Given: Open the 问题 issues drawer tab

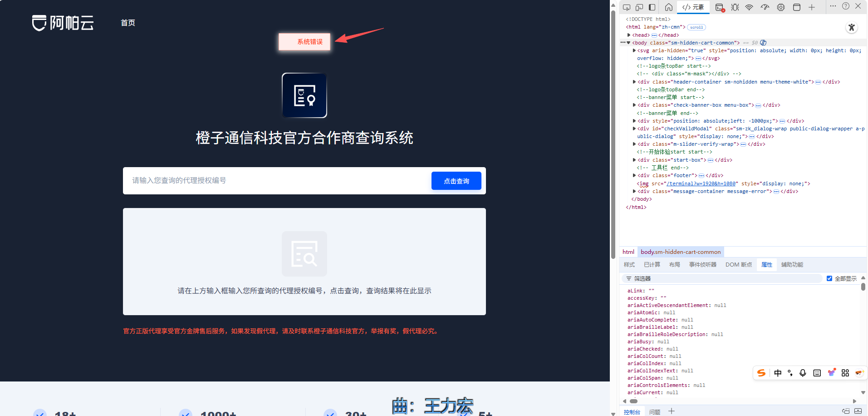Looking at the screenshot, I should point(655,412).
